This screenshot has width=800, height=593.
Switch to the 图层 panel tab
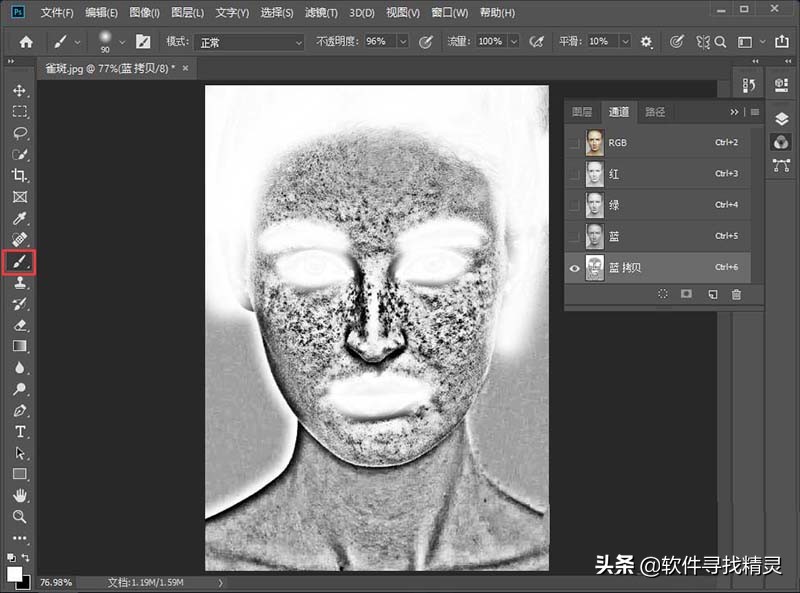coord(582,112)
